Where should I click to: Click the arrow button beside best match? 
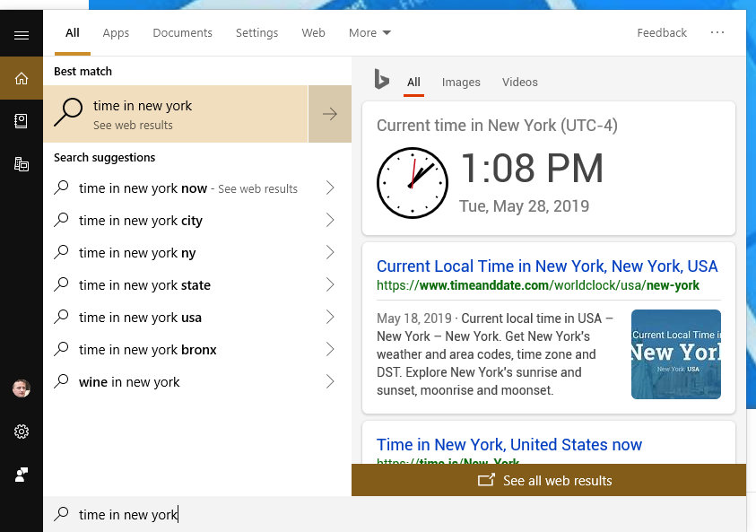tap(330, 114)
